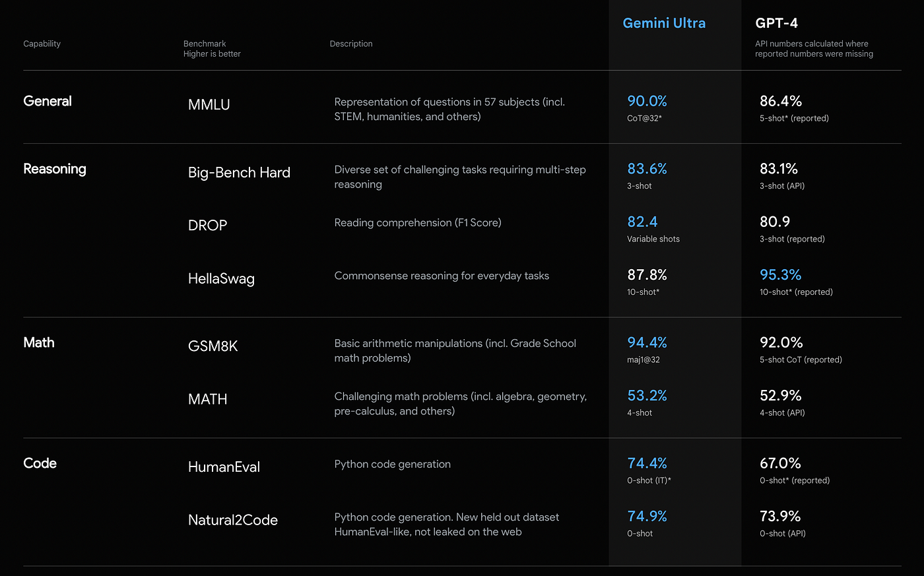Click GPT-4's 92.0% GSM8K score
This screenshot has height=576, width=924.
tap(781, 342)
